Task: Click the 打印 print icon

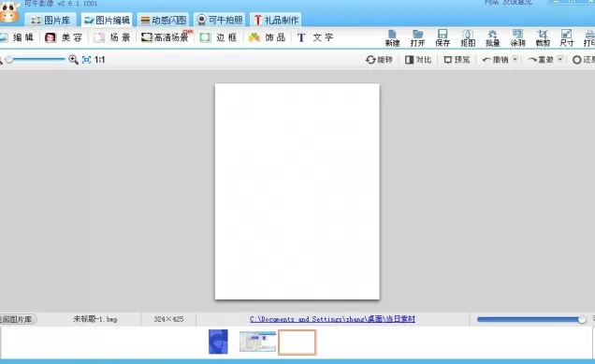Action: coord(589,38)
